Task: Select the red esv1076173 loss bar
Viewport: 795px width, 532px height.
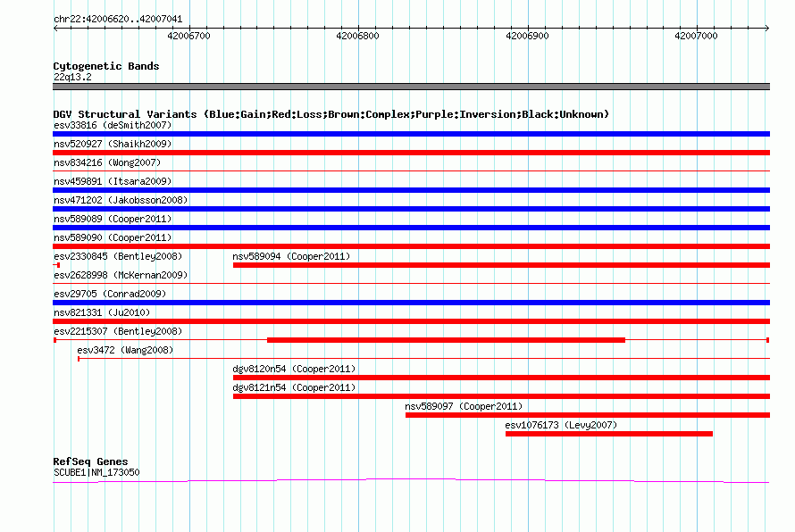Action: pos(609,434)
